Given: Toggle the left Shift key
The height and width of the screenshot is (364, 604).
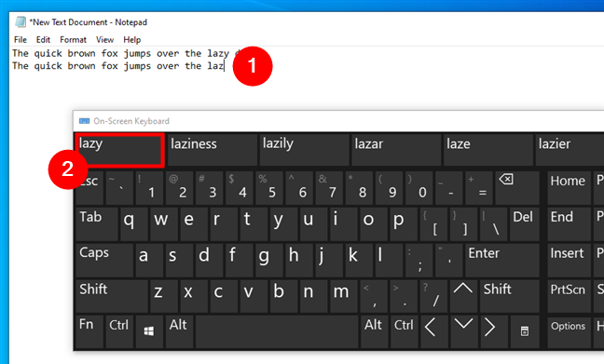Looking at the screenshot, I should pyautogui.click(x=112, y=296).
